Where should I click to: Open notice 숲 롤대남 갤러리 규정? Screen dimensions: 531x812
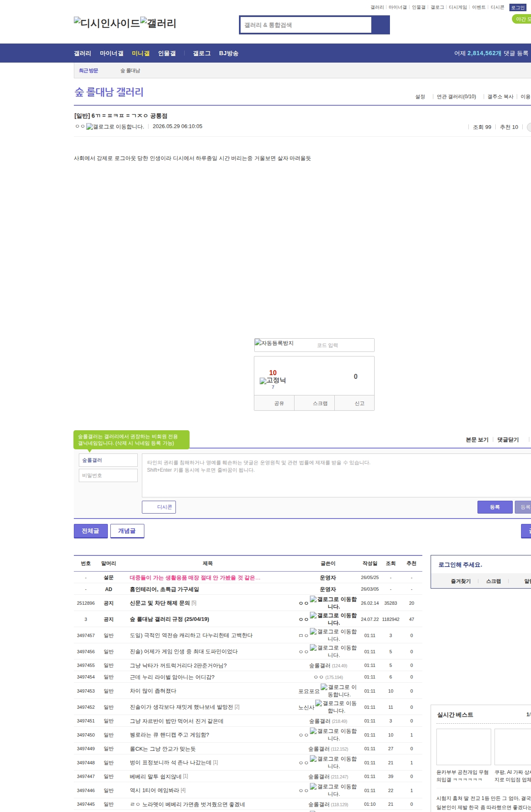[169, 619]
